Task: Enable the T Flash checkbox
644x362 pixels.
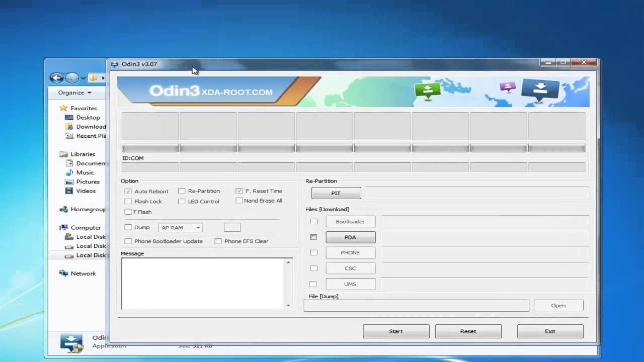Action: [128, 212]
